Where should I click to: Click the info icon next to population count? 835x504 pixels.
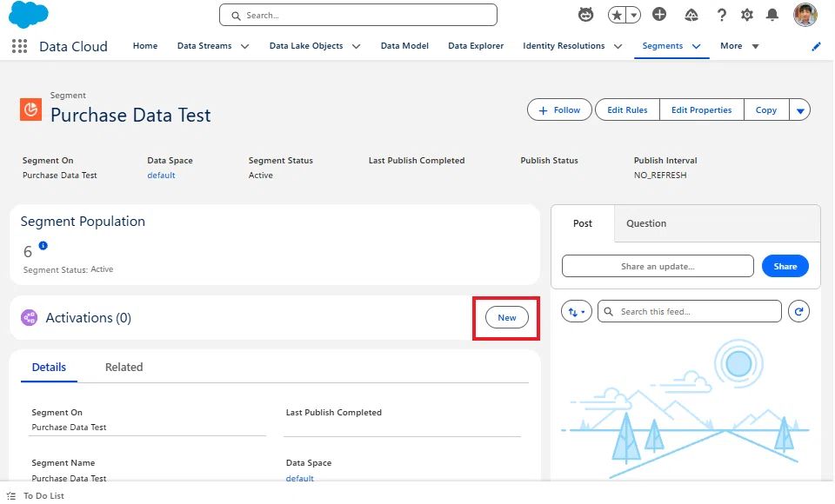tap(43, 245)
